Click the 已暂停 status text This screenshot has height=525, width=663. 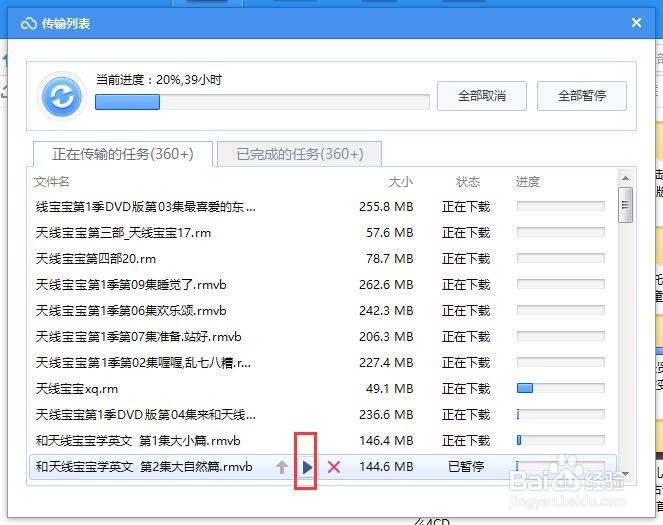tap(466, 467)
